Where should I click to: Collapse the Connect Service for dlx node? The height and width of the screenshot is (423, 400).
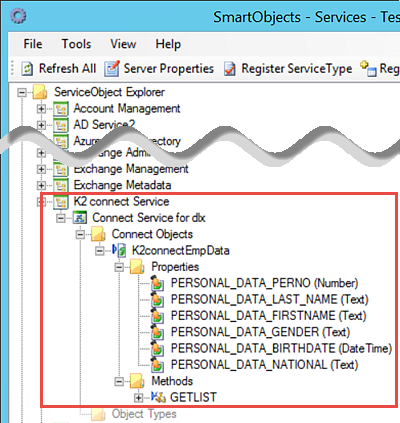coord(61,218)
